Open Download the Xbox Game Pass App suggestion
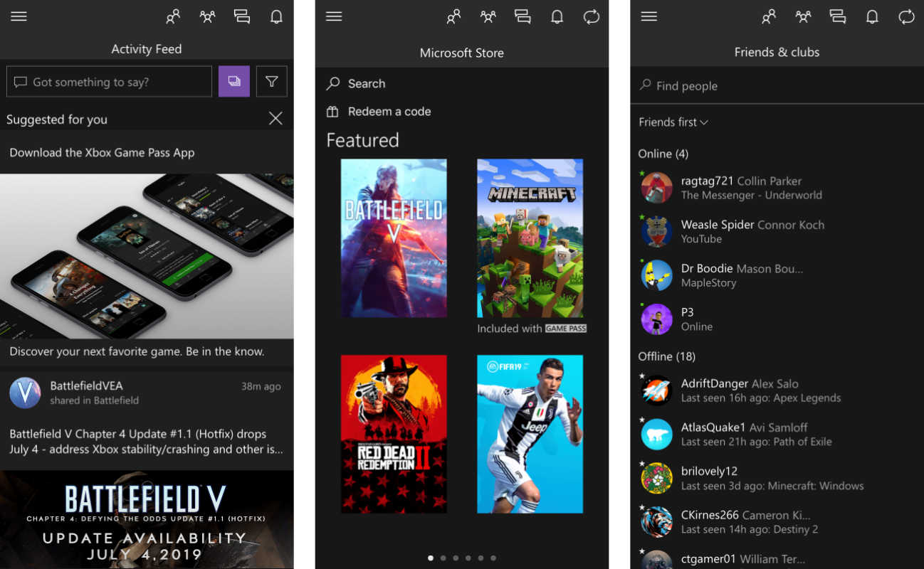 (x=102, y=152)
